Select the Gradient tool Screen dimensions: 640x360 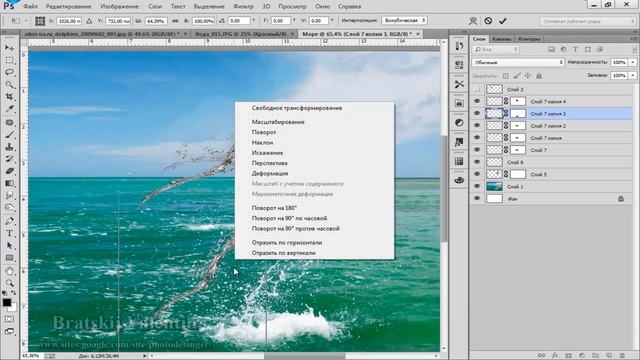point(9,183)
